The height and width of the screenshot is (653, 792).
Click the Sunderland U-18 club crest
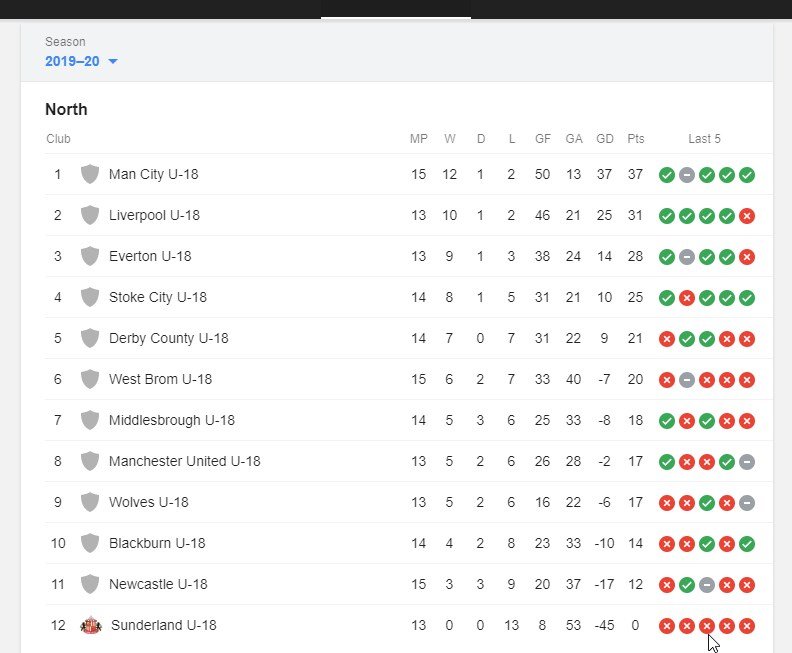pos(91,625)
